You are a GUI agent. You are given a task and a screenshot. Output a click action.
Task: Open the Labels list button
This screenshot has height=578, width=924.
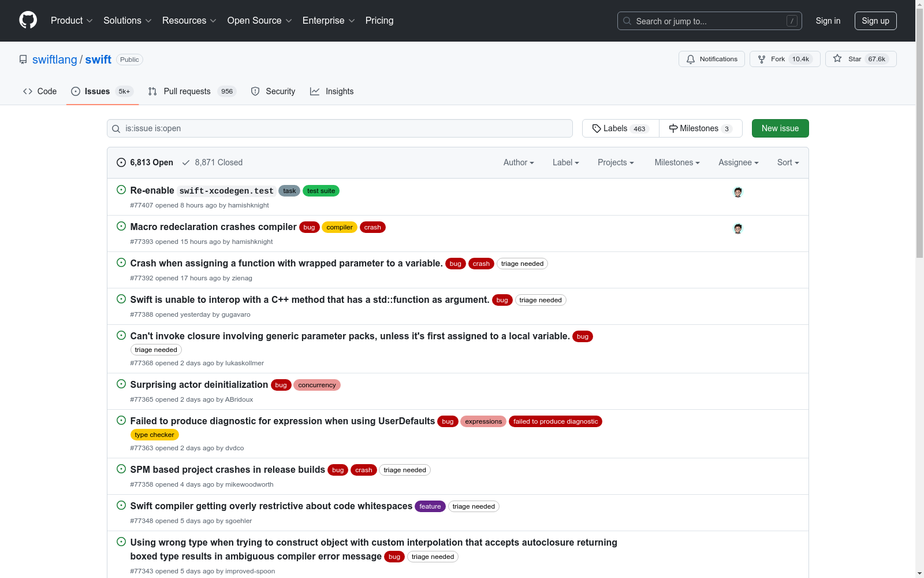click(621, 128)
